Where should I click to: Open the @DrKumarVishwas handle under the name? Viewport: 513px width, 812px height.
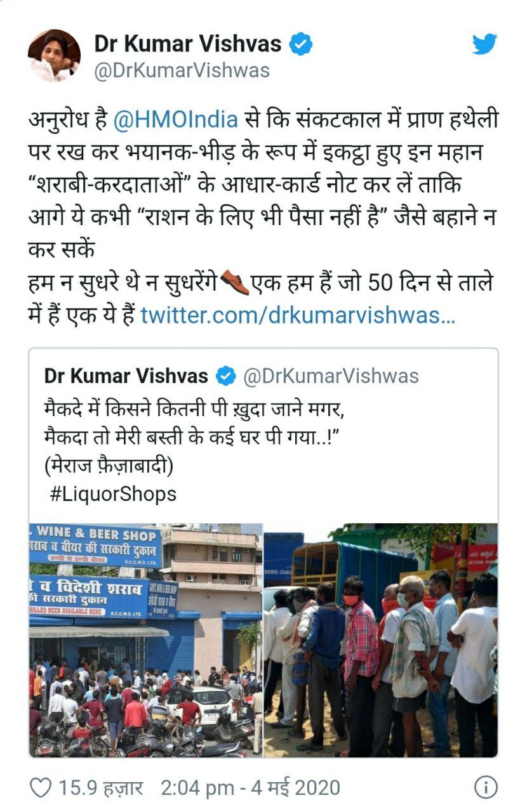coord(182,70)
